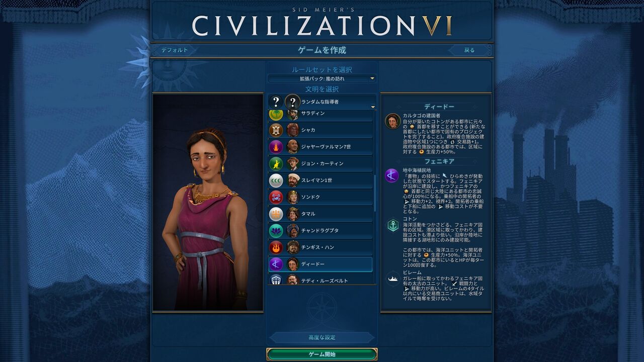Select India lotus icon for チャンドラグプタ

click(276, 230)
